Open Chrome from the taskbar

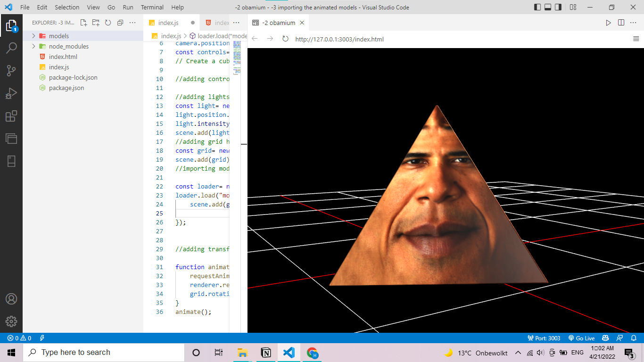312,352
